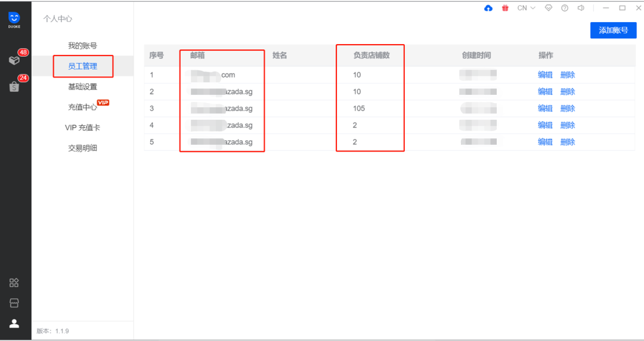Expand the CN language dropdown
Viewport: 644px width, 341px height.
click(x=526, y=8)
